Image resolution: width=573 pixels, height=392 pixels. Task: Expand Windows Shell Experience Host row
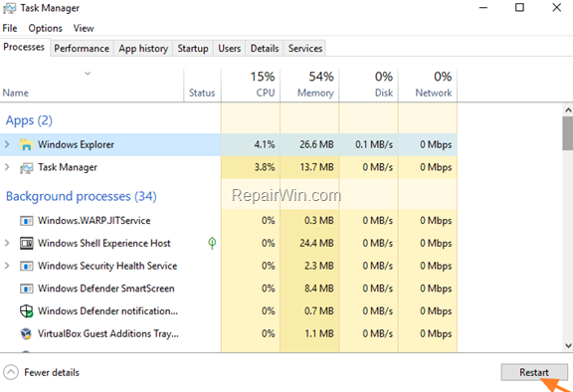7,244
